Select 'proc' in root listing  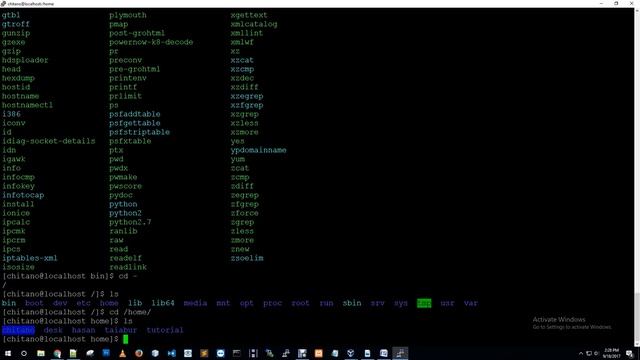(272, 303)
